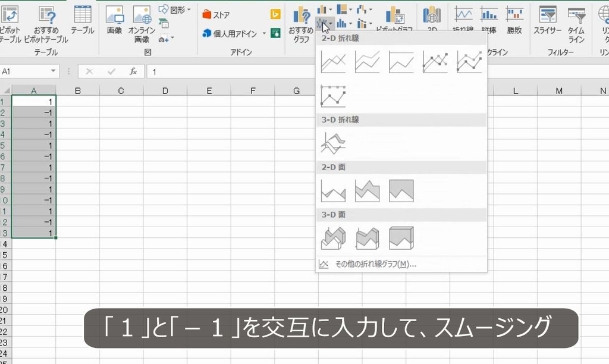
Task: Expand the Name Box dropdown arrow
Action: [x=53, y=71]
